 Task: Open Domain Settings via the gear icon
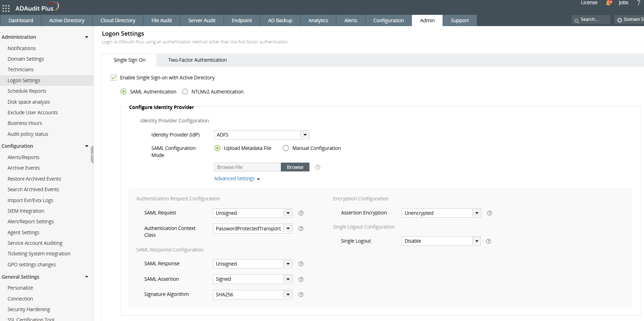point(619,20)
